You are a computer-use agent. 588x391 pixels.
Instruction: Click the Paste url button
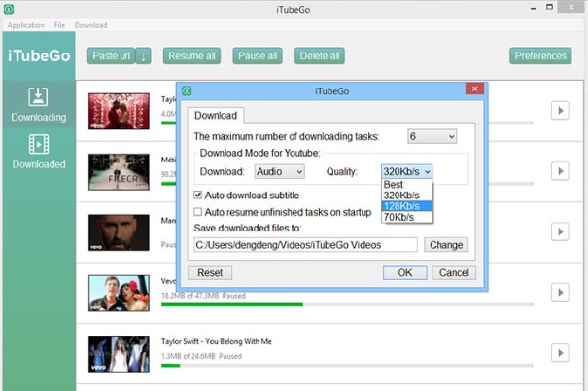point(112,55)
